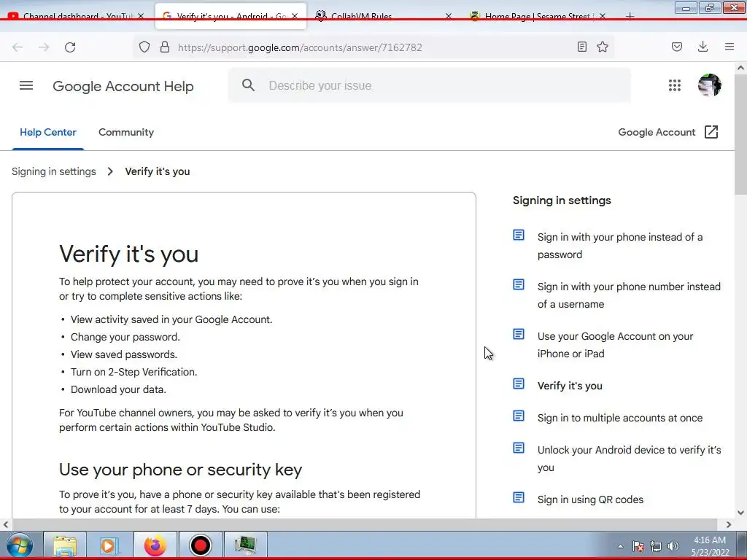Reload the current page
This screenshot has width=747, height=560.
pyautogui.click(x=70, y=47)
